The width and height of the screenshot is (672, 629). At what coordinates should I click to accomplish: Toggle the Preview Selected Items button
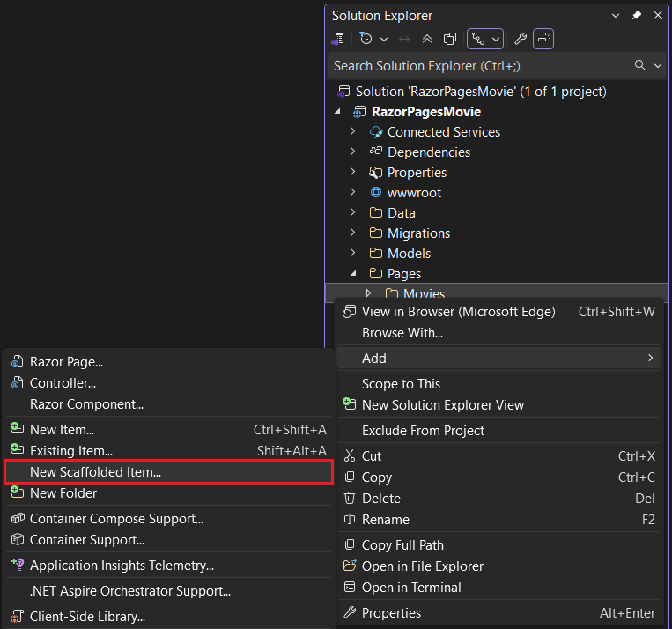[543, 39]
